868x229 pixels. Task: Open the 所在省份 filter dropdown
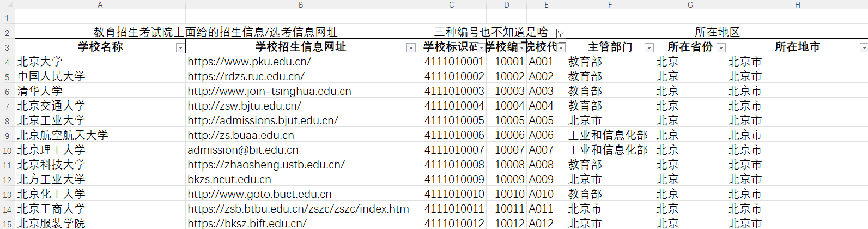[721, 48]
